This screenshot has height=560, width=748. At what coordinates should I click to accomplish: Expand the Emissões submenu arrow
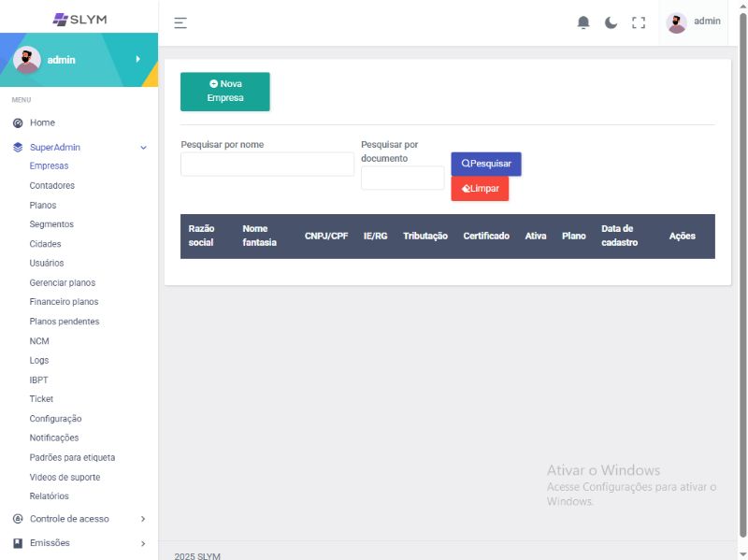[x=143, y=543]
